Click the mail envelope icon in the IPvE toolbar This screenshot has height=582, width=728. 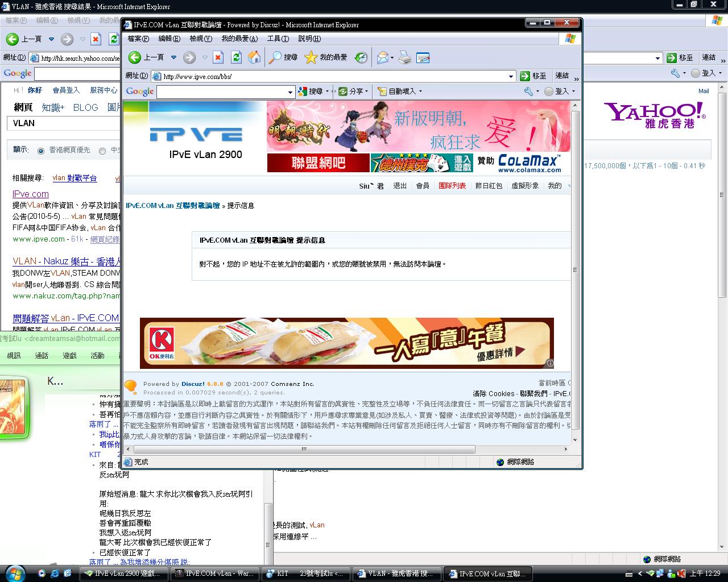point(382,57)
